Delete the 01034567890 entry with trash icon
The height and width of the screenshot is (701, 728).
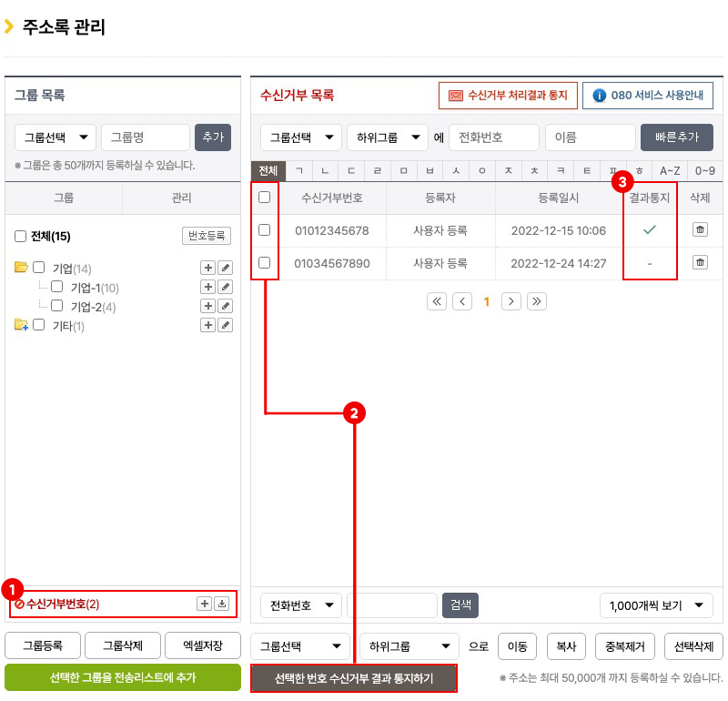click(700, 262)
